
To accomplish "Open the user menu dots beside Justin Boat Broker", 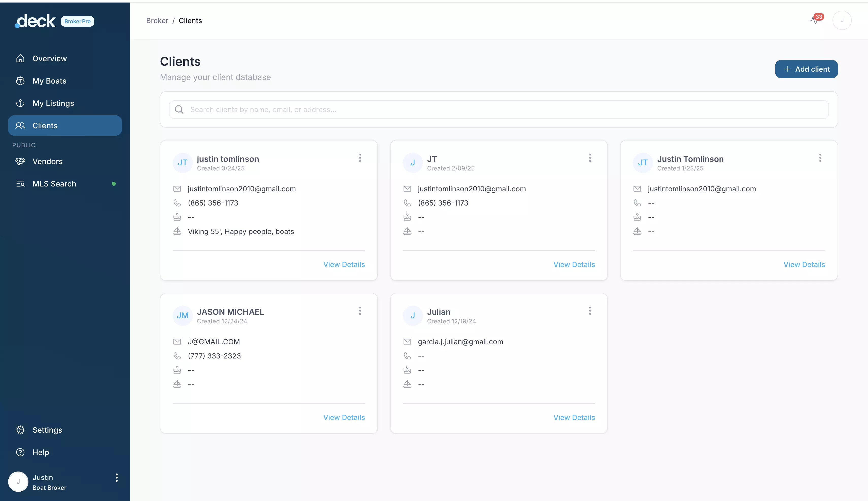I will click(x=116, y=478).
